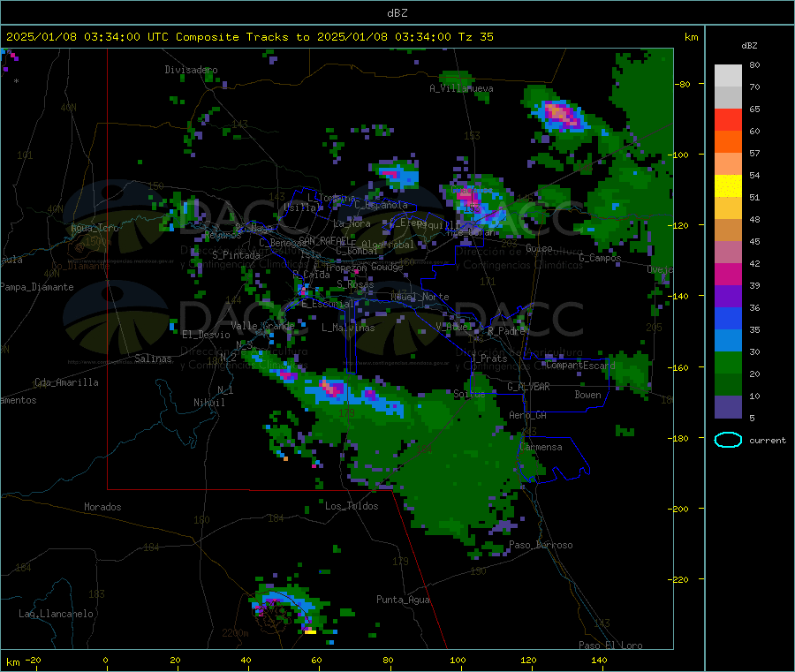Viewport: 795px width, 672px height.
Task: Click the R_Padre place label
Action: click(x=506, y=331)
